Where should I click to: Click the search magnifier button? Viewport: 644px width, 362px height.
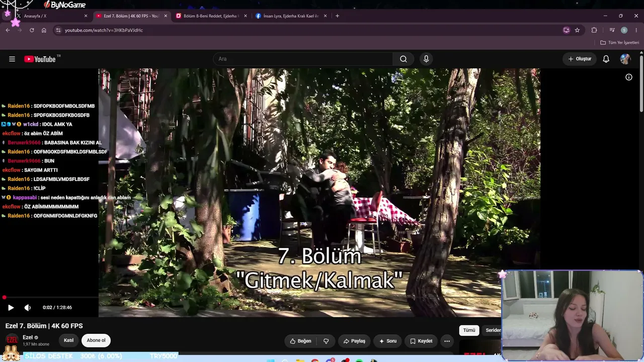[x=404, y=59]
